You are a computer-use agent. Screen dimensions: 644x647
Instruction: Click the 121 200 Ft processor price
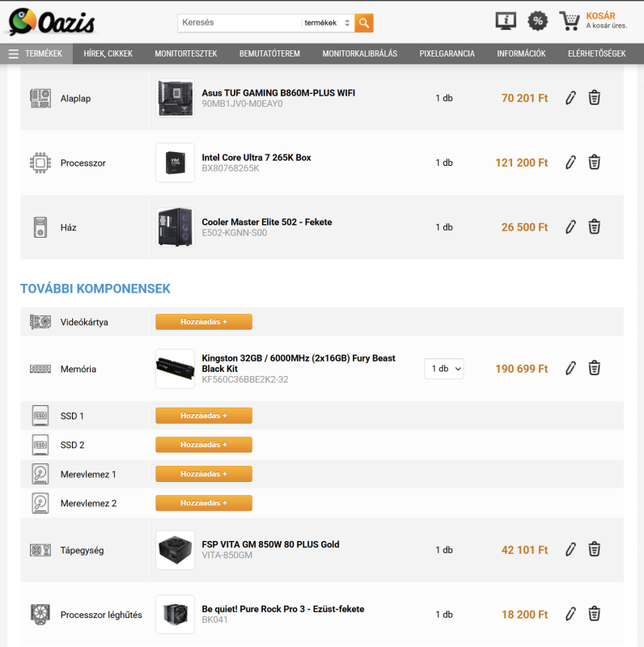click(521, 163)
